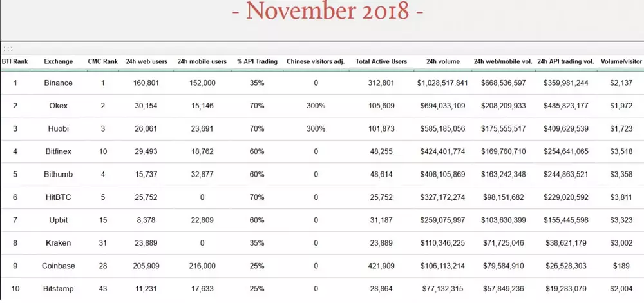Click the Exchange column header
This screenshot has width=644, height=303.
pyautogui.click(x=58, y=62)
